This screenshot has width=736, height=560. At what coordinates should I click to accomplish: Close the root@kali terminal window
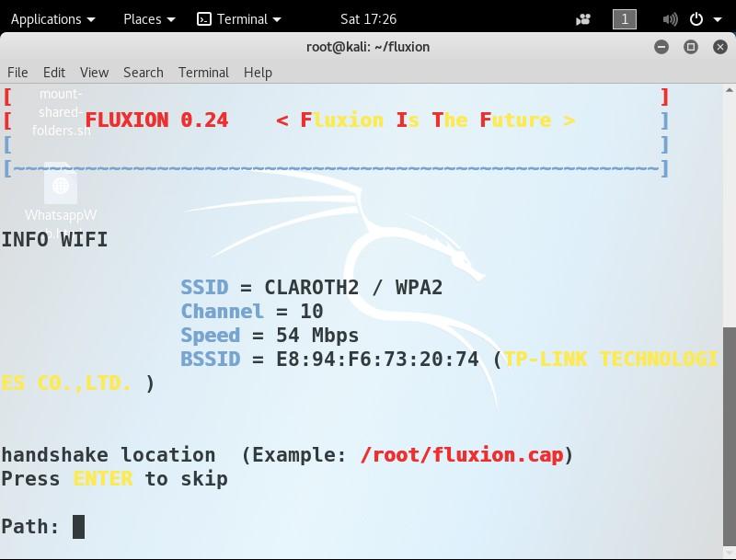(720, 47)
